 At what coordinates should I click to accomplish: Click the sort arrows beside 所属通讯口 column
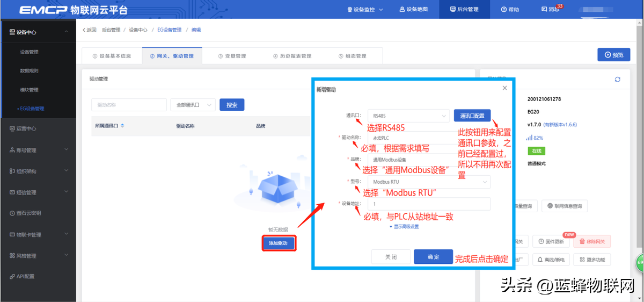point(122,126)
